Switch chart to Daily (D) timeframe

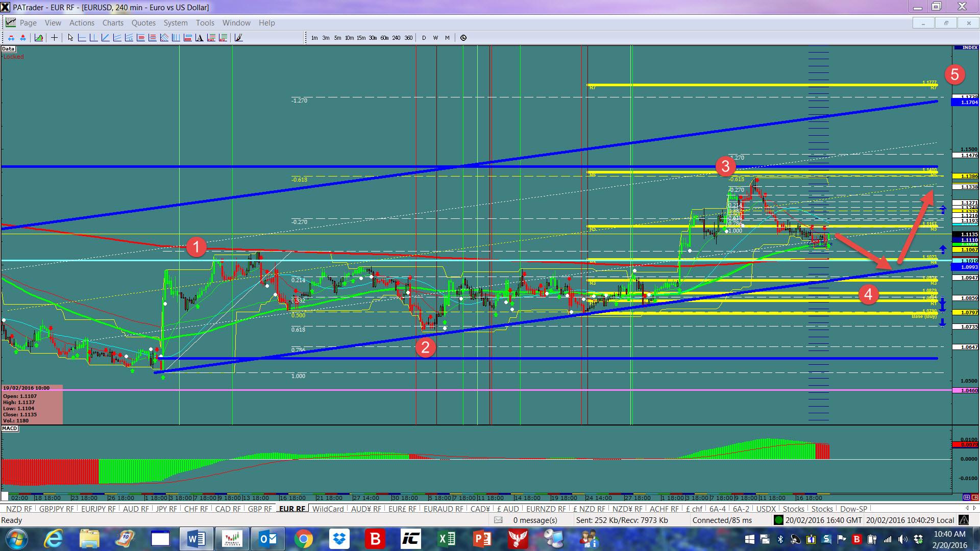click(424, 38)
